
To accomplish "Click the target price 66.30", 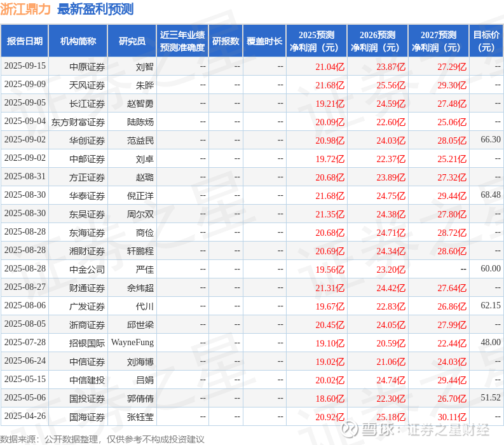I will pos(491,140).
